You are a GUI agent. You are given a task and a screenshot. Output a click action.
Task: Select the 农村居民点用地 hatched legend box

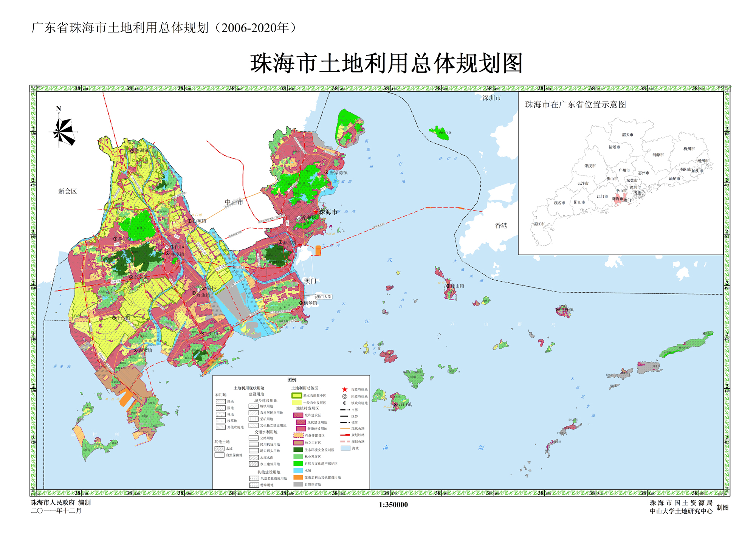click(254, 412)
